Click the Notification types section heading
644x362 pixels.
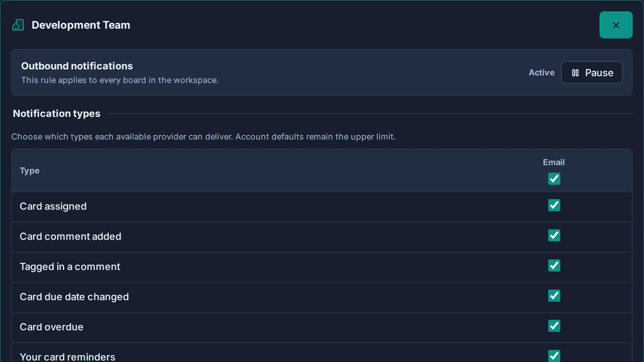(57, 114)
